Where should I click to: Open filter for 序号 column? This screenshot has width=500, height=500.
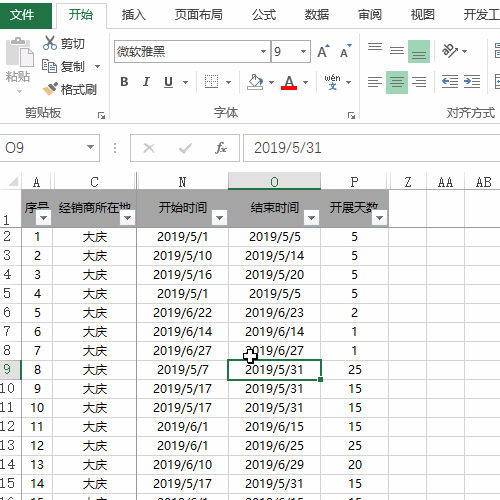(43, 218)
